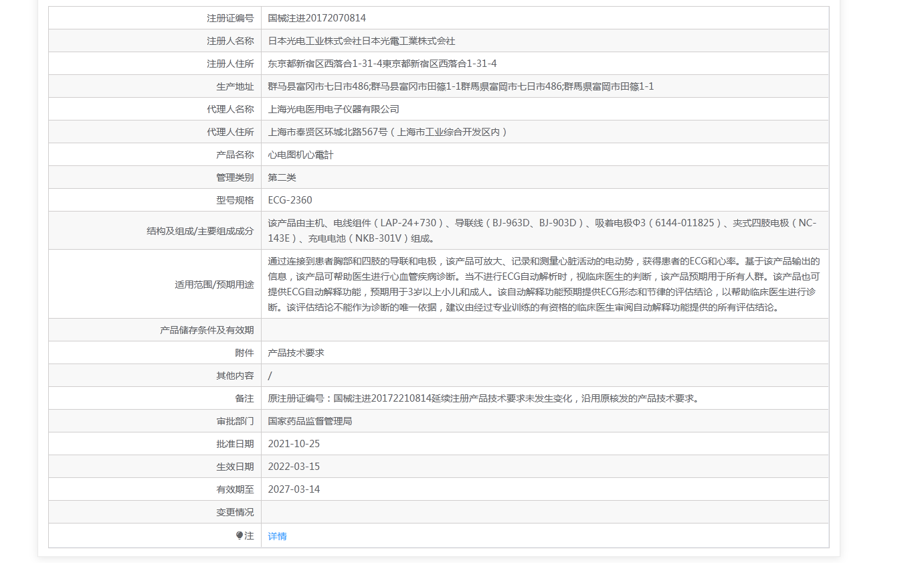Viewport: 924px width, 563px height.
Task: Select agent address 上海市奉贤区环城北路567号
Action: [328, 132]
